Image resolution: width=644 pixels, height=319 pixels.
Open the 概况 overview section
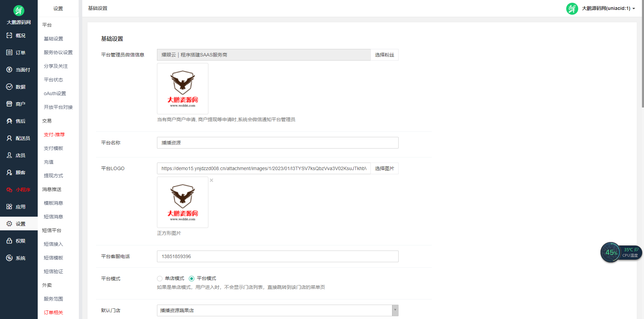[19, 35]
